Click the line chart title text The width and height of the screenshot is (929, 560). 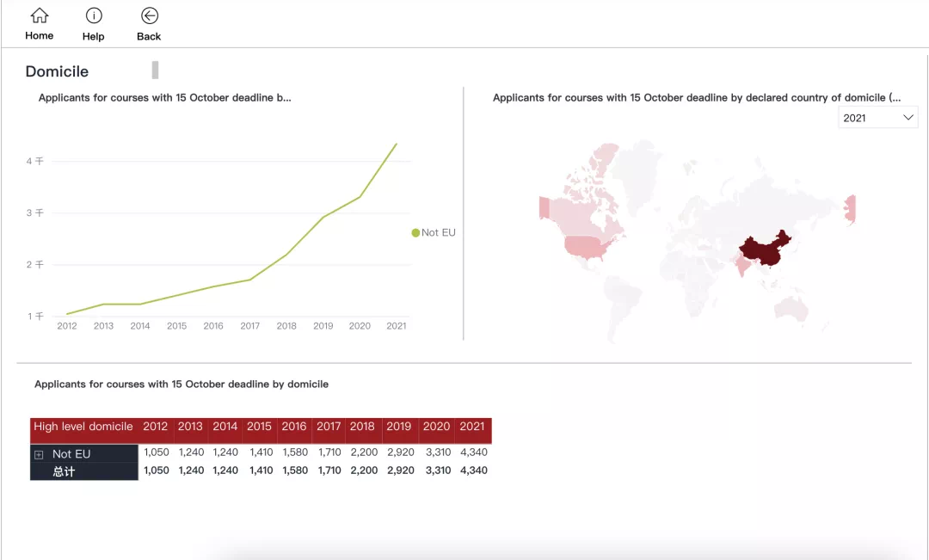(x=164, y=98)
